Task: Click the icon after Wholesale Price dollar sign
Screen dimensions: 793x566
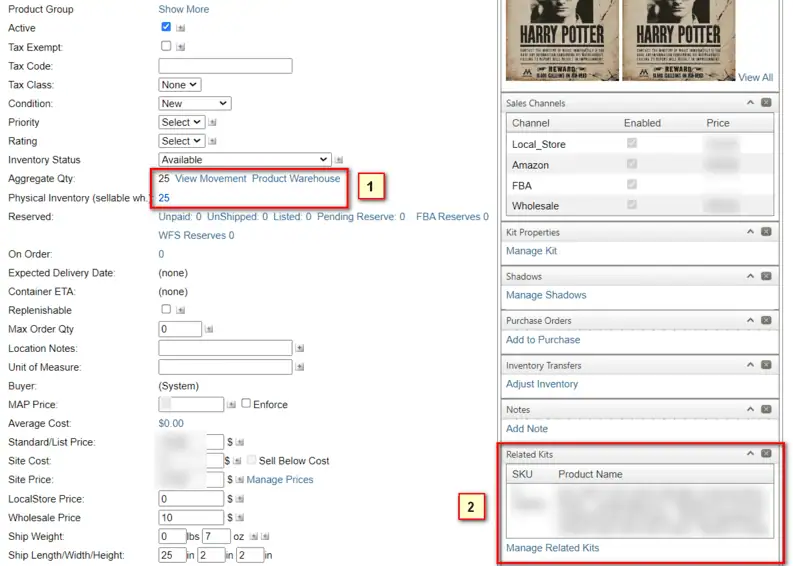Action: pyautogui.click(x=240, y=517)
